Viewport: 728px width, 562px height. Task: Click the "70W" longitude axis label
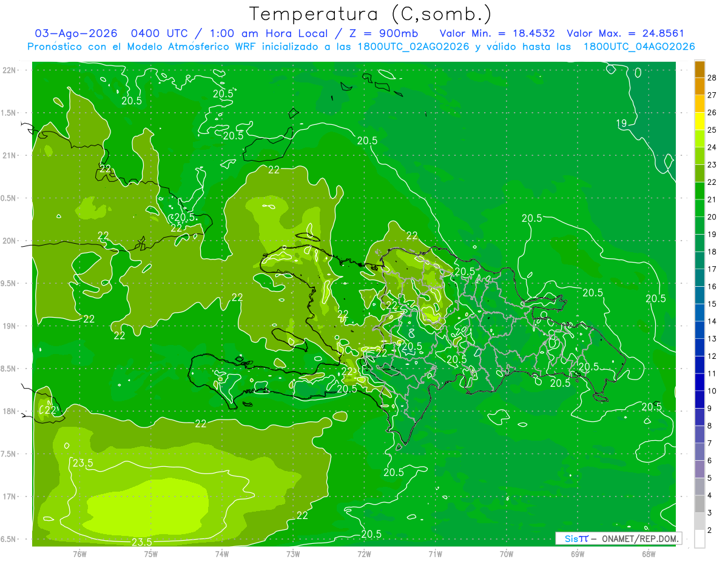[x=507, y=554]
